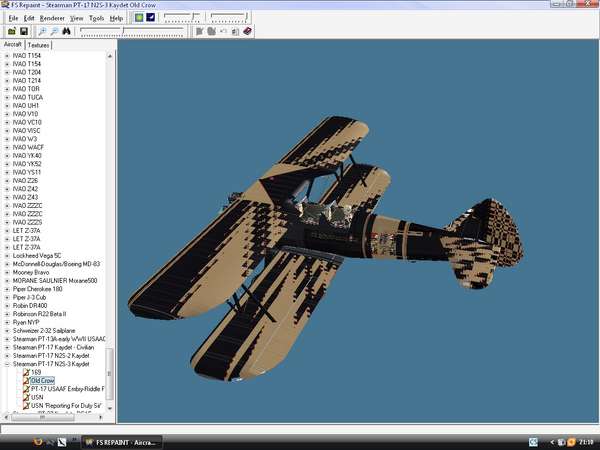The image size is (600, 450).
Task: Expand the Lockheed Vega 5C node
Action: 7,256
